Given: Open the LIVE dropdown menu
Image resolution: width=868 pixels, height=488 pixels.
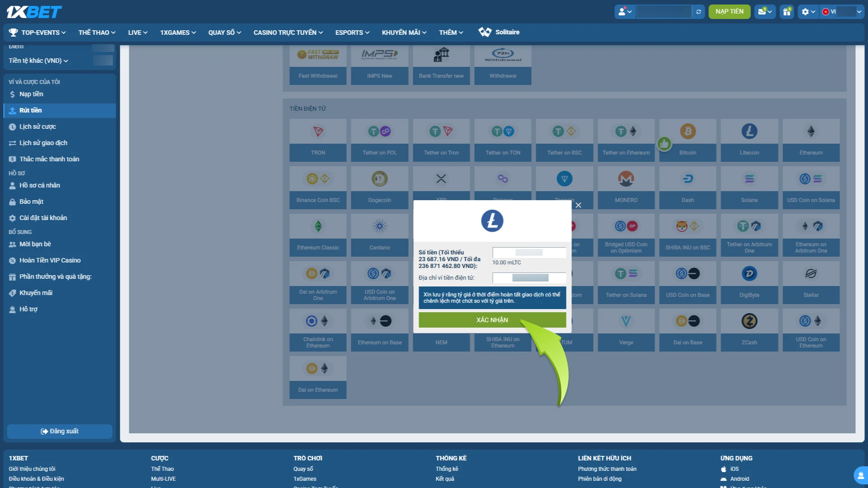Looking at the screenshot, I should [x=137, y=33].
